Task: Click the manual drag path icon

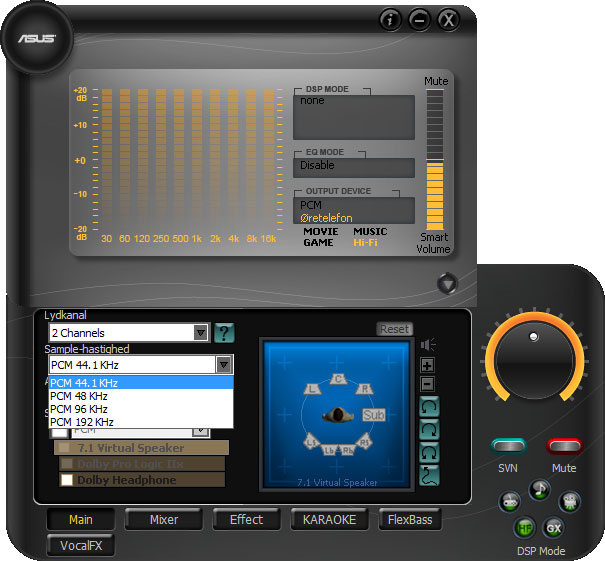Action: tap(429, 475)
